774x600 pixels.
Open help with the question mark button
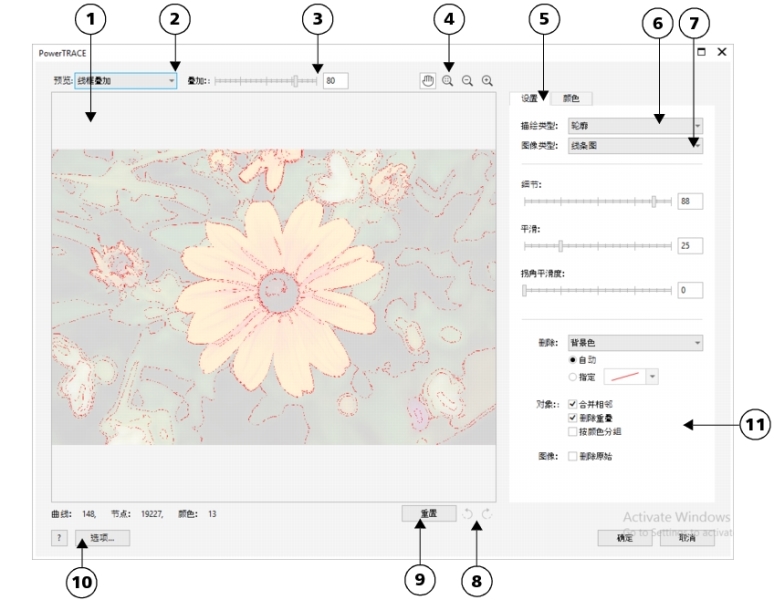pos(59,537)
